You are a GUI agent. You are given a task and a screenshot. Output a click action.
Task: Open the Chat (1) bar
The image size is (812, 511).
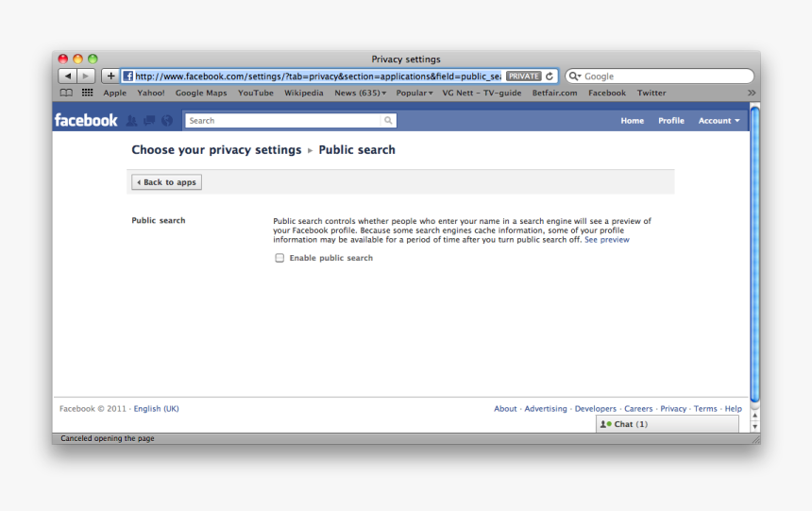(667, 424)
